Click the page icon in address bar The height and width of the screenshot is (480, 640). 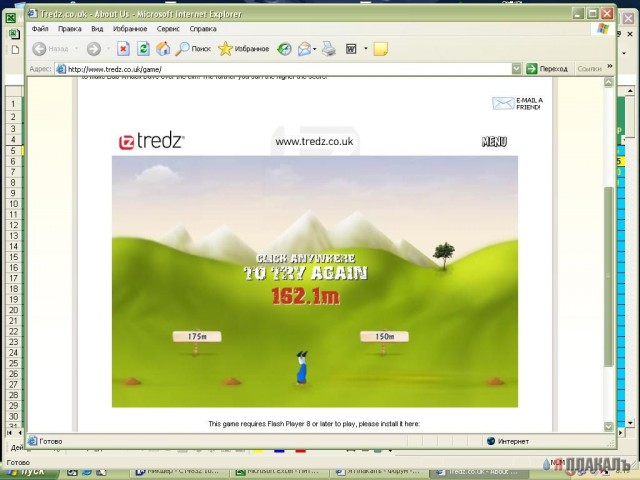(61, 69)
